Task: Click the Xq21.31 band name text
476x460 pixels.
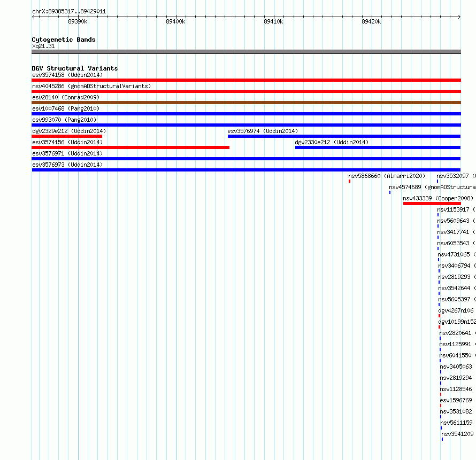Action: tap(43, 46)
